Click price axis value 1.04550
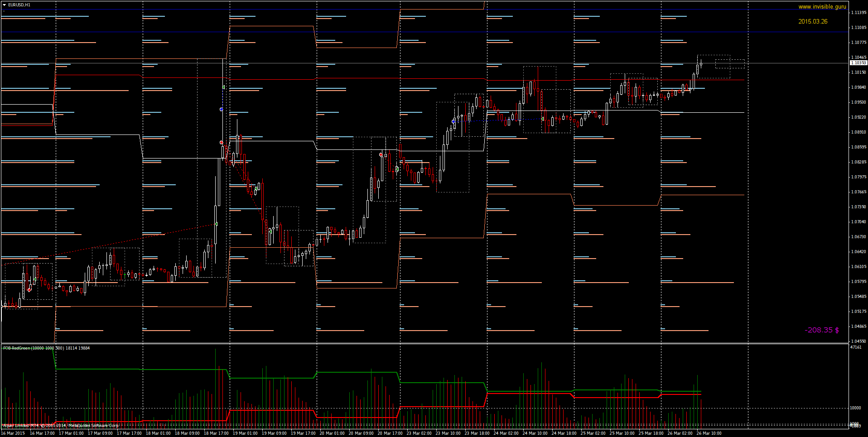Viewport: 868px width, 437px height. [858, 341]
